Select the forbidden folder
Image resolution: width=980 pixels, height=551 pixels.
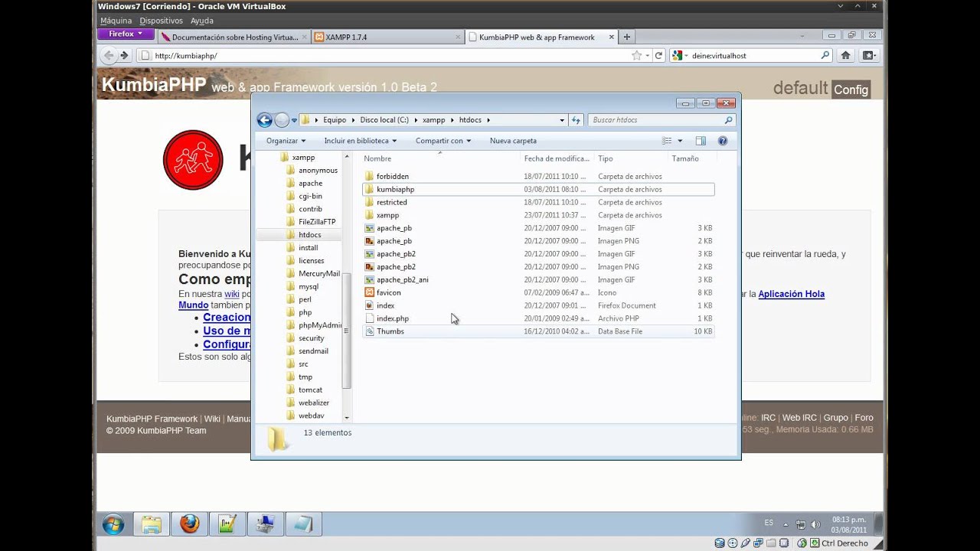tap(537, 176)
